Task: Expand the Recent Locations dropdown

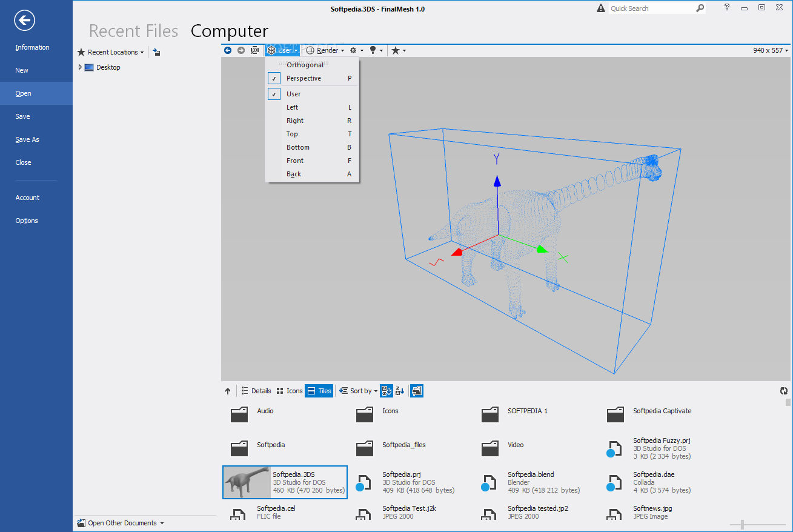Action: [x=111, y=52]
